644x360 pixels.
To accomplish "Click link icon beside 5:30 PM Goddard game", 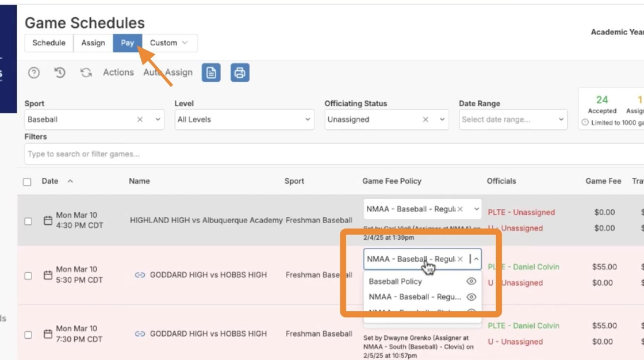I will 140,275.
